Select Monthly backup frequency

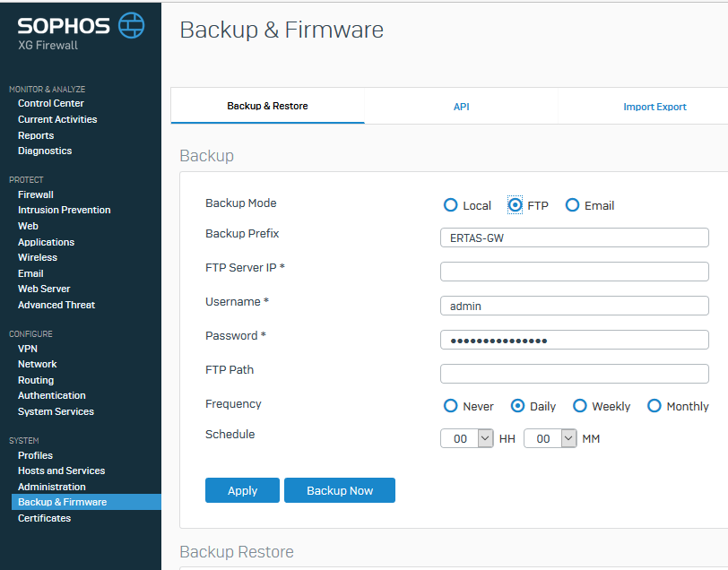654,406
